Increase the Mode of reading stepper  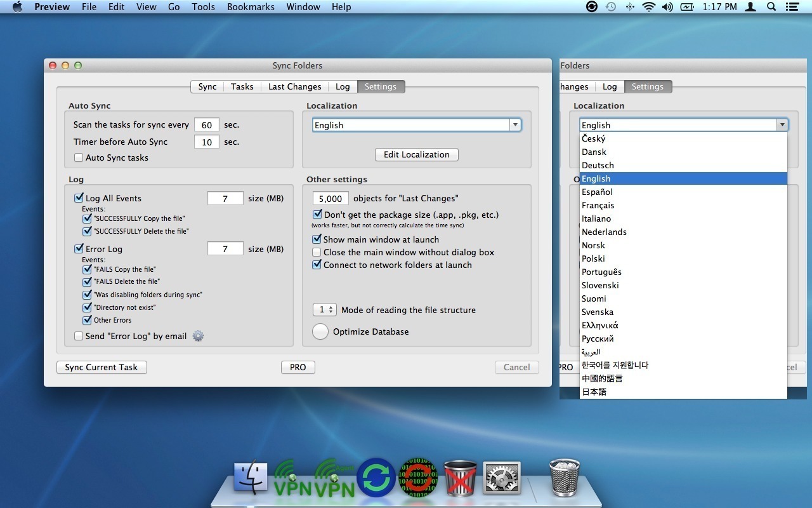(x=331, y=307)
